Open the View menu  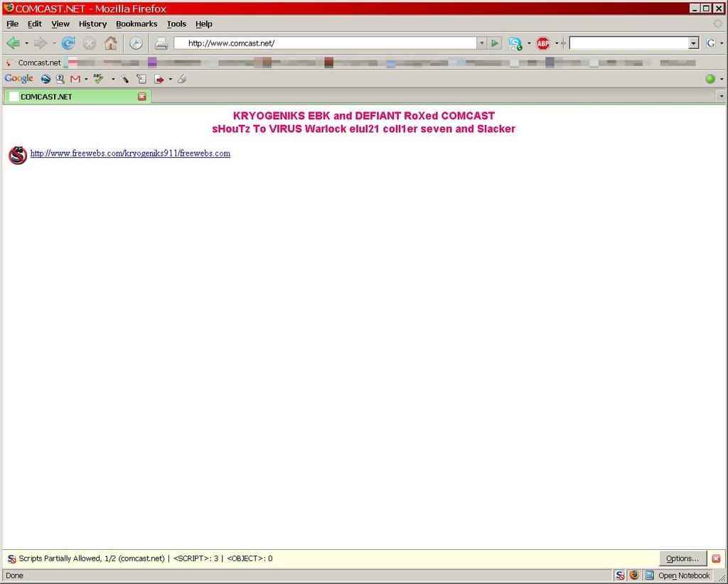tap(60, 24)
